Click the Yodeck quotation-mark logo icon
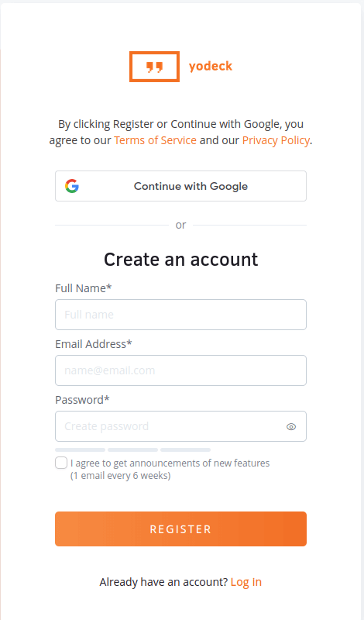Viewport: 364px width, 620px height. 155,67
